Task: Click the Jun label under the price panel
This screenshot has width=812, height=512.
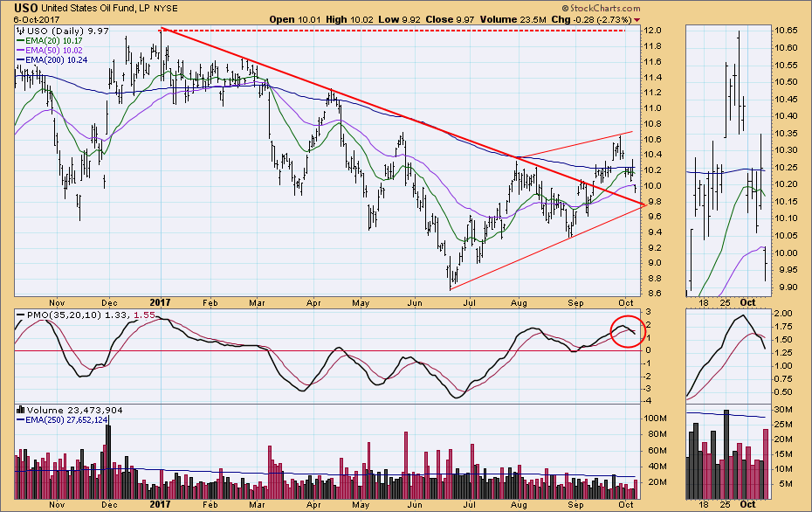Action: (x=415, y=302)
